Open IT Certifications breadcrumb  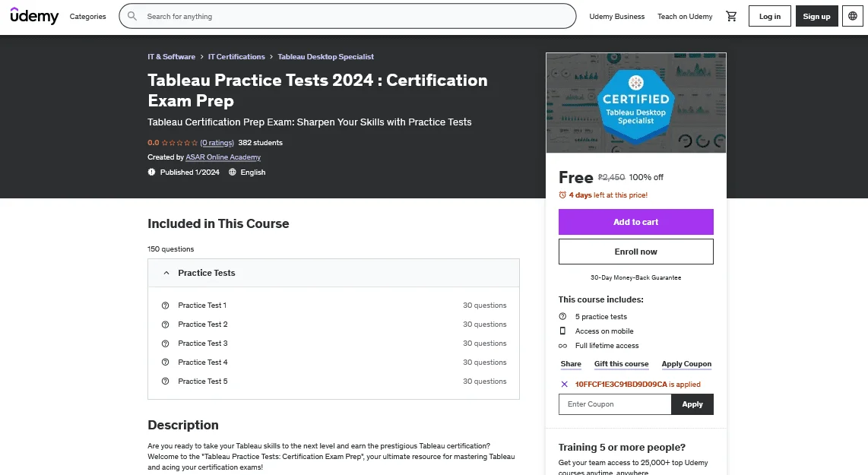pos(236,56)
